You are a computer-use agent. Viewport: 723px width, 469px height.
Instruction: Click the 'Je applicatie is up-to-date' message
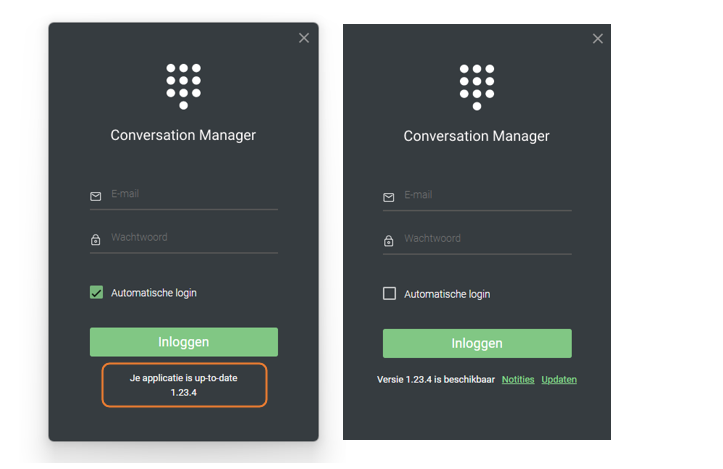184,379
